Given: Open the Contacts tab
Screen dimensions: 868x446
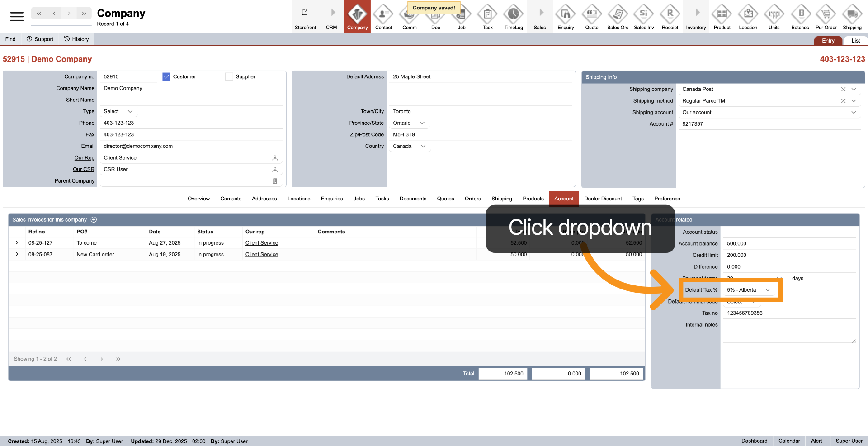Looking at the screenshot, I should (x=231, y=199).
